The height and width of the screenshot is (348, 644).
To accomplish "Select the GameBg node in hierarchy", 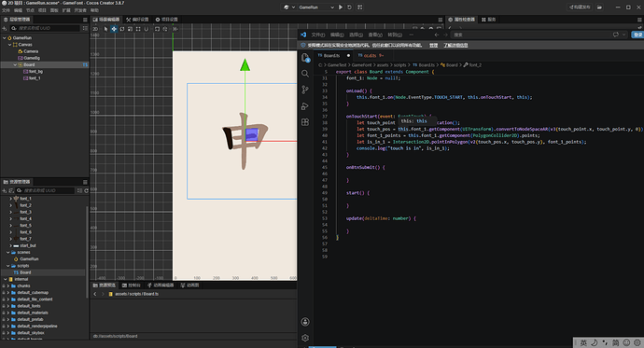I will [31, 58].
